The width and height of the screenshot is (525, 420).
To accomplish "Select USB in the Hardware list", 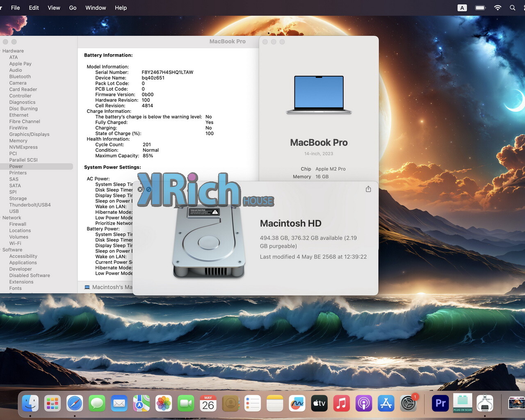I will coord(14,211).
